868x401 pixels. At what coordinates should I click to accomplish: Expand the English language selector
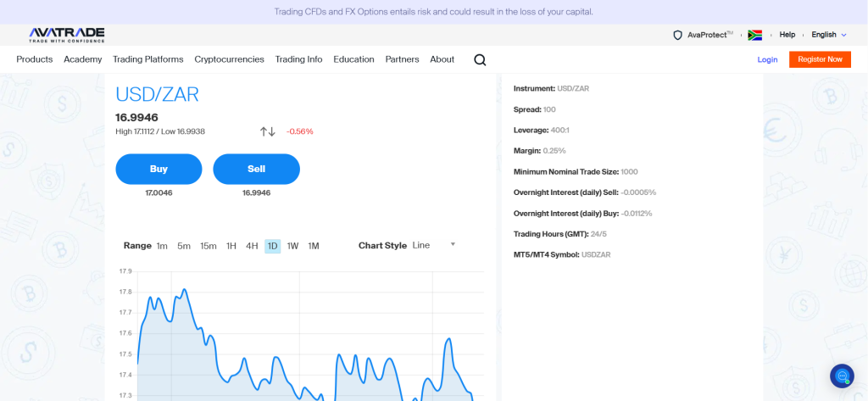click(x=828, y=35)
